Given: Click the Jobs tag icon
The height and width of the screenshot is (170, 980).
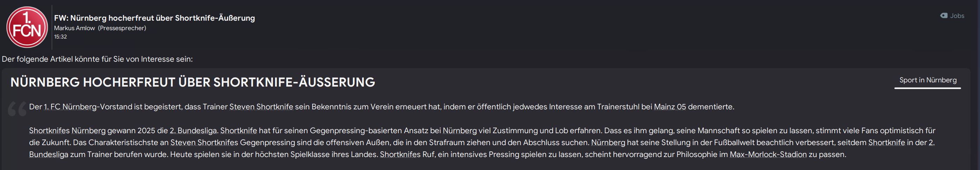Looking at the screenshot, I should tap(944, 15).
